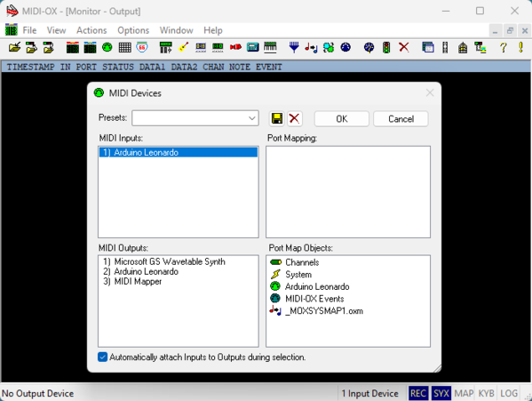Open the piano keyboard toolbar icon
532x401 pixels.
click(270, 47)
